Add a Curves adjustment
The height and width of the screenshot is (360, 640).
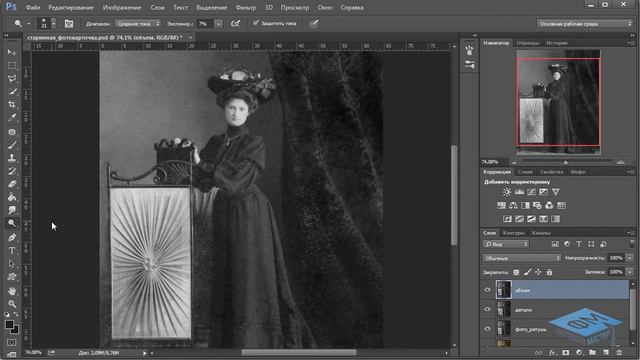(531, 192)
